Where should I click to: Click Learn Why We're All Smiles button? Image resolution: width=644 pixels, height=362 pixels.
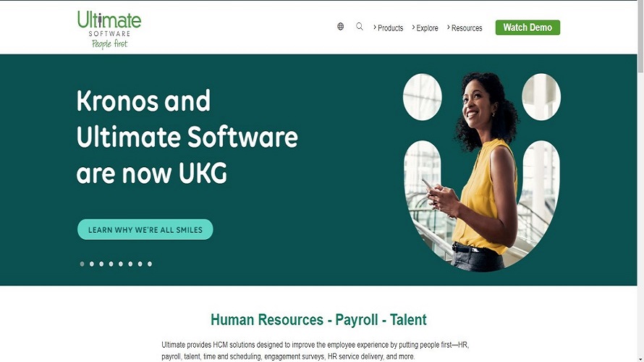145,230
